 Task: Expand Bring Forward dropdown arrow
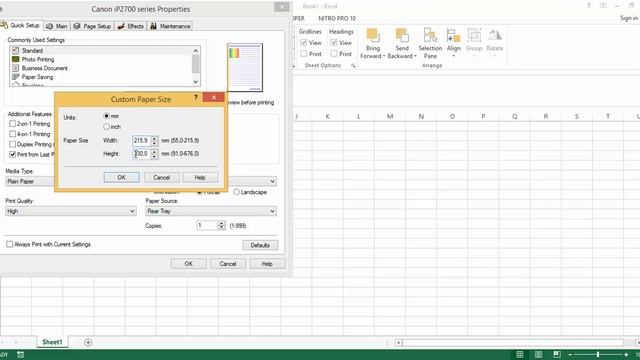pos(384,56)
